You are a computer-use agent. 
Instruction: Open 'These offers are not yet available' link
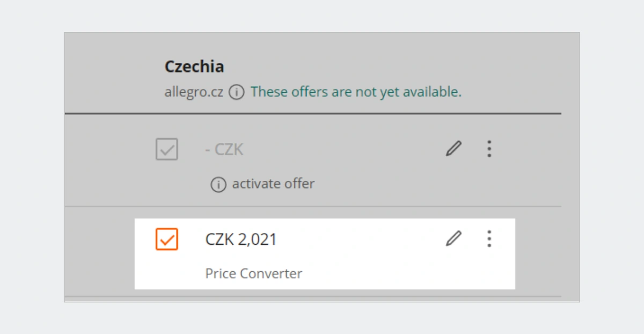(356, 92)
